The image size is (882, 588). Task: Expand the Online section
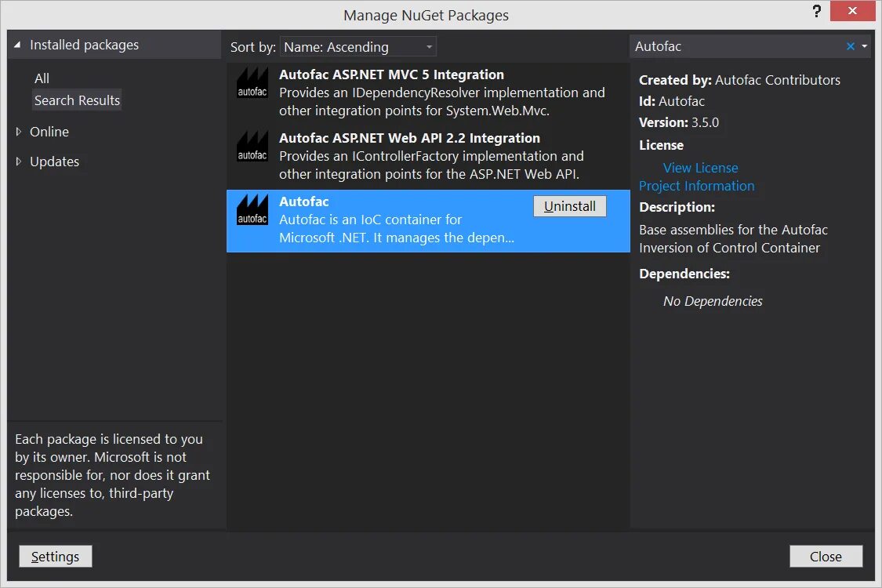[19, 132]
